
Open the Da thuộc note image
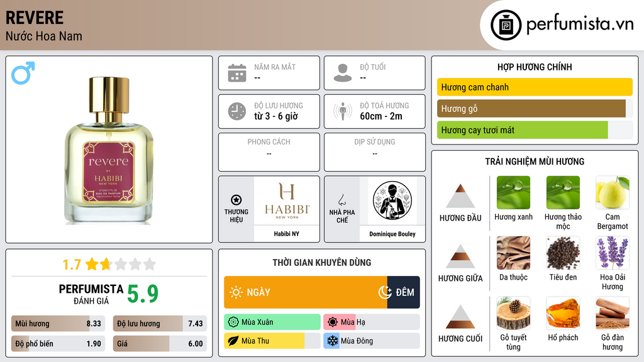513,253
